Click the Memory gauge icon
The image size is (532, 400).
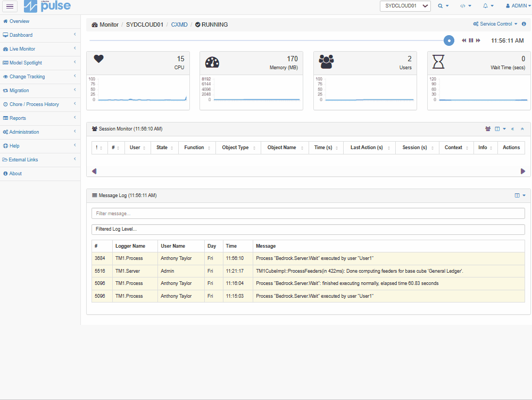[x=212, y=62]
